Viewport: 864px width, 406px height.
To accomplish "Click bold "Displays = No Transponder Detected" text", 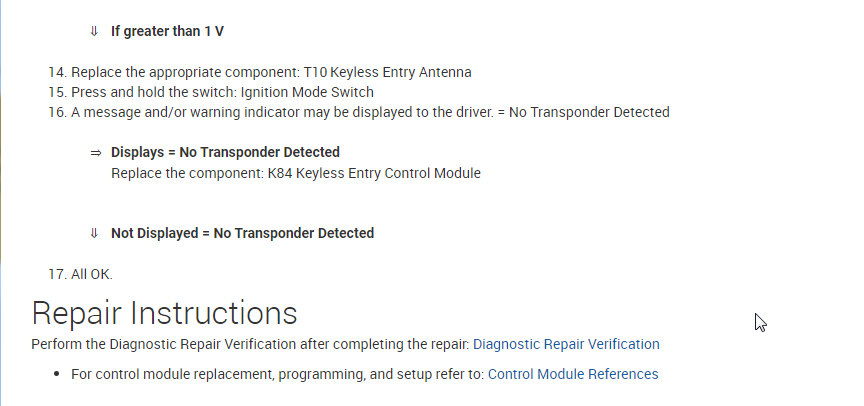I will tap(225, 153).
